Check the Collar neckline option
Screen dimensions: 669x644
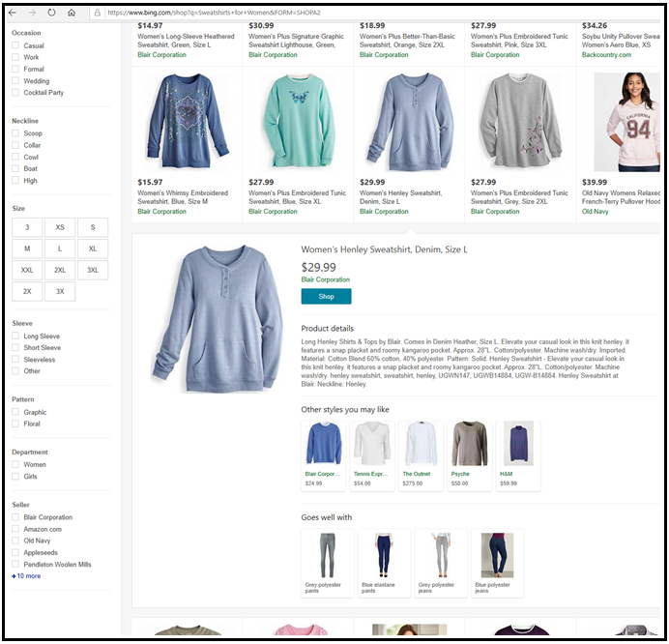coord(15,145)
